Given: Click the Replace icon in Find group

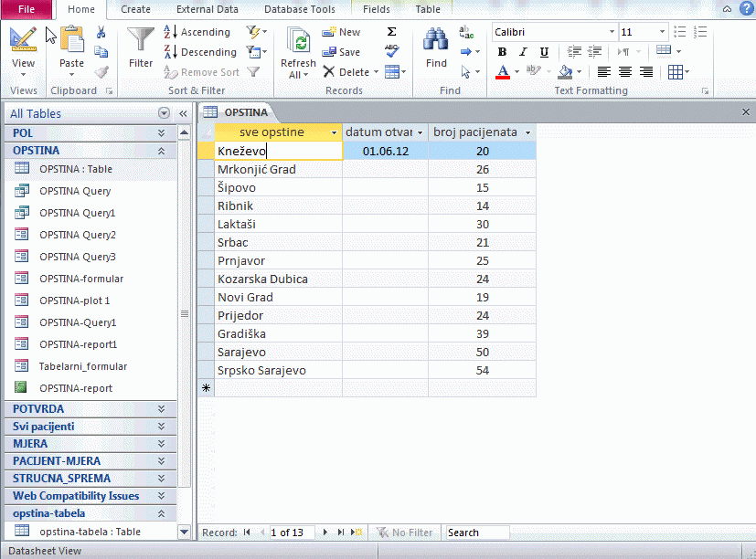Looking at the screenshot, I should pyautogui.click(x=466, y=32).
